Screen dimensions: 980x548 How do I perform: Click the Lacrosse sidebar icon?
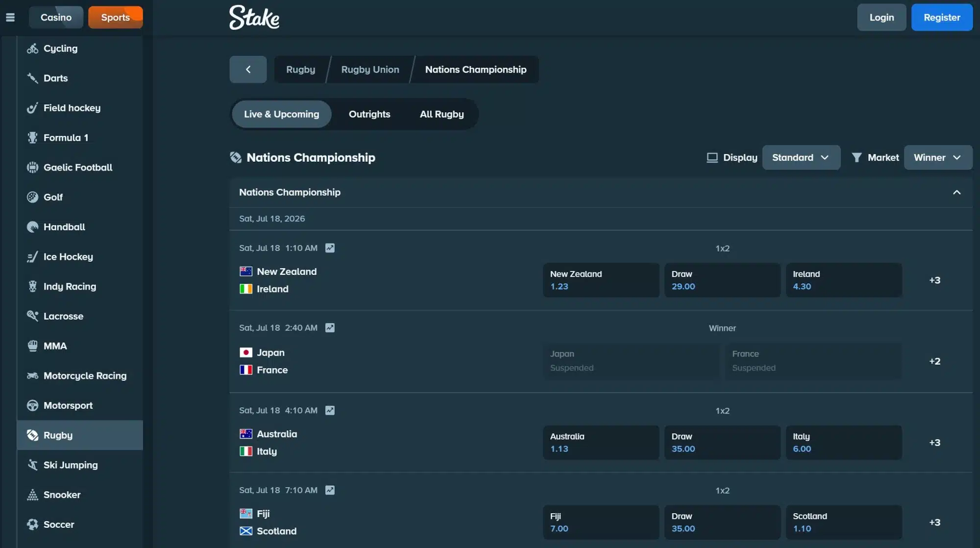click(32, 316)
